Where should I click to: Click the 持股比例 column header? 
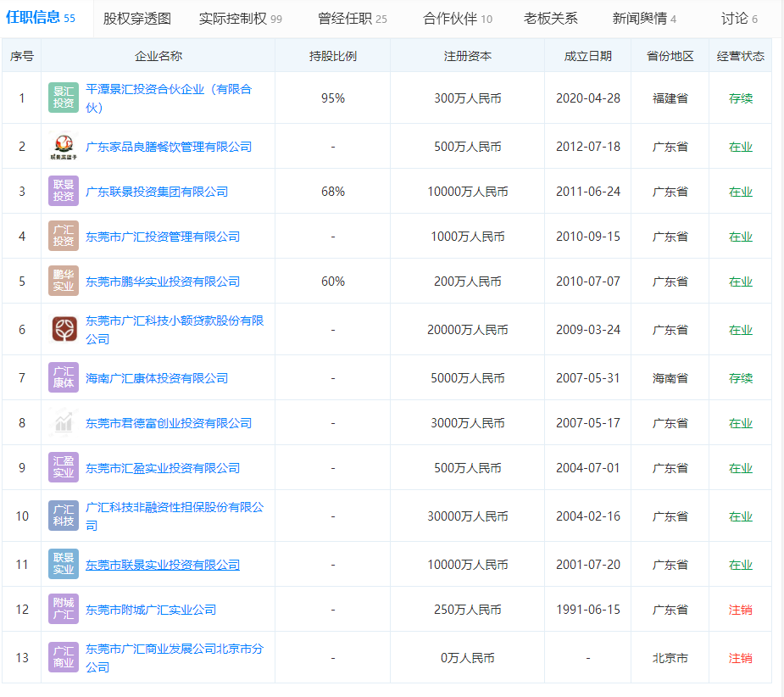pos(332,56)
